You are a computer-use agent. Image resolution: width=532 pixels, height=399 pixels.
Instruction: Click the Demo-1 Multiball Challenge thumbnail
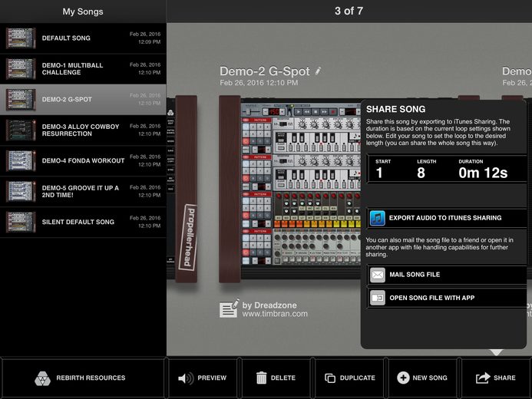pyautogui.click(x=21, y=69)
